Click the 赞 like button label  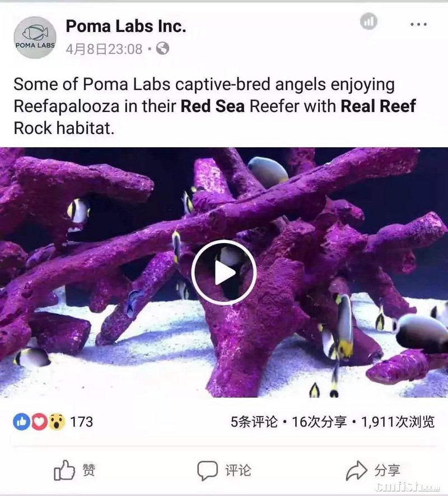(x=89, y=470)
